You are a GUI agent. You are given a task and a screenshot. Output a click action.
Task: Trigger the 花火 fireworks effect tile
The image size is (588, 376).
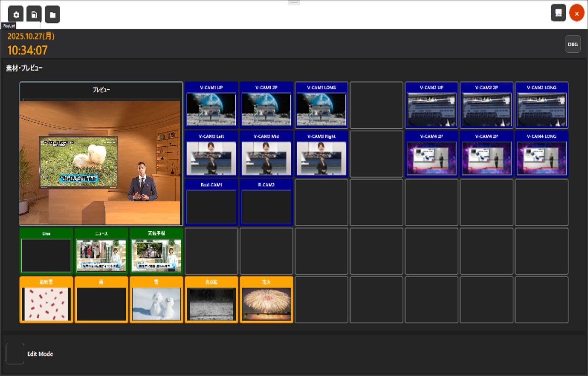[x=266, y=300]
